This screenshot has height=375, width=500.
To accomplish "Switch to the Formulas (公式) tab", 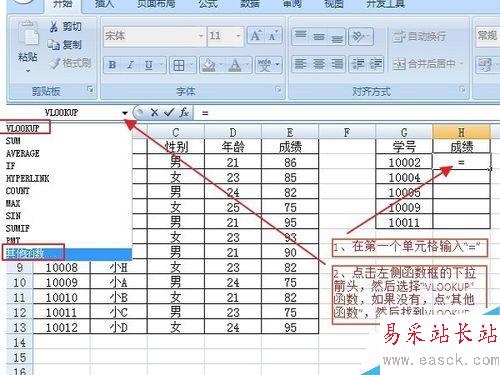I will (x=208, y=4).
